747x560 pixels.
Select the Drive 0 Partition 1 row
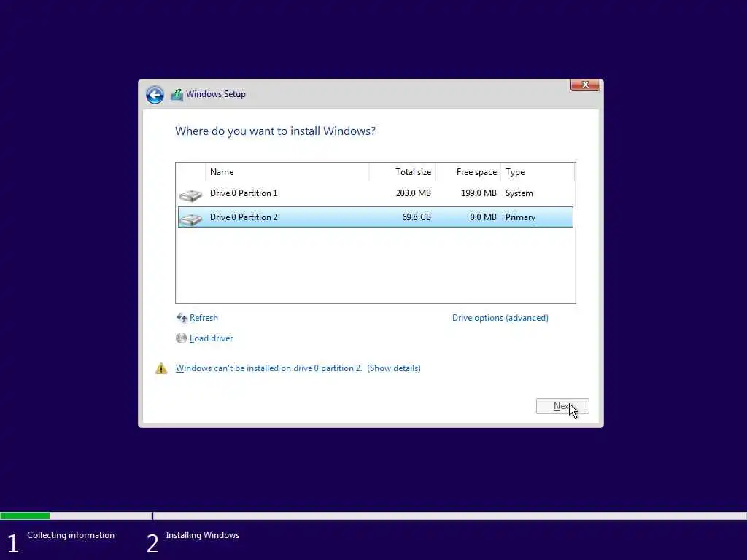(376, 193)
